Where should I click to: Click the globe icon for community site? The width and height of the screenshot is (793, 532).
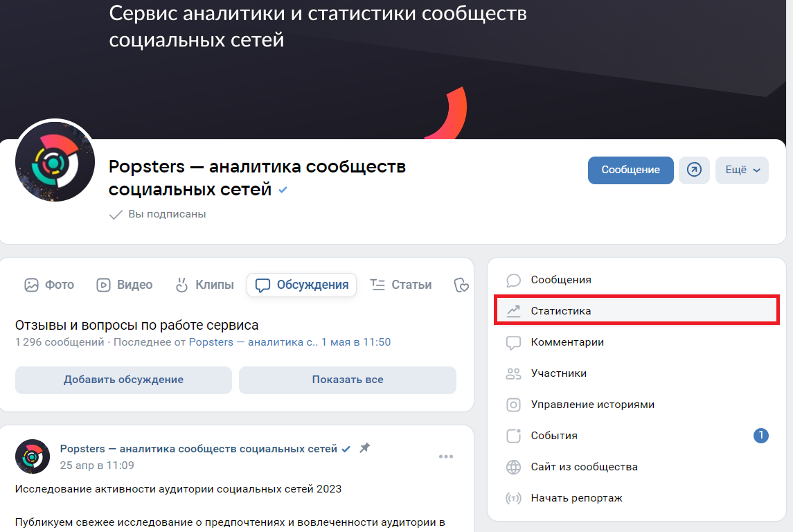pyautogui.click(x=513, y=467)
